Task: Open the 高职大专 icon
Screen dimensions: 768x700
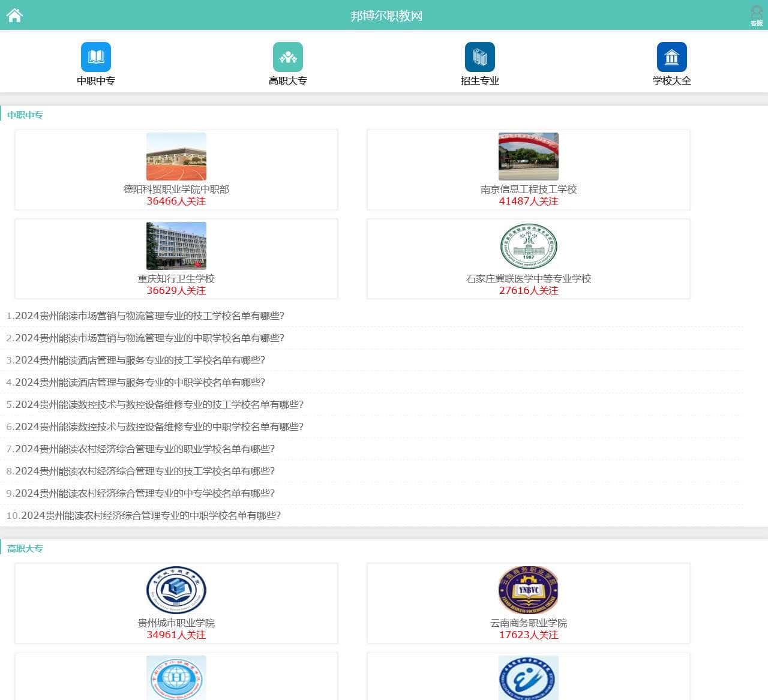Action: [288, 57]
